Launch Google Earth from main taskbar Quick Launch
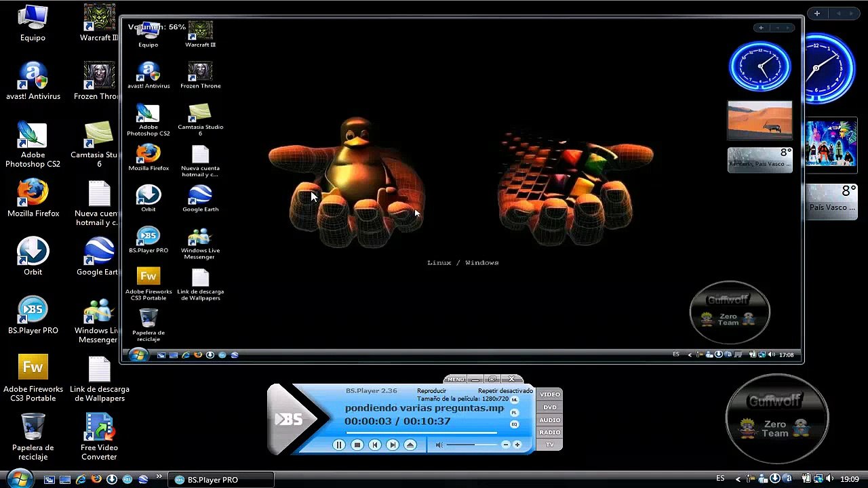868x488 pixels. [143, 480]
